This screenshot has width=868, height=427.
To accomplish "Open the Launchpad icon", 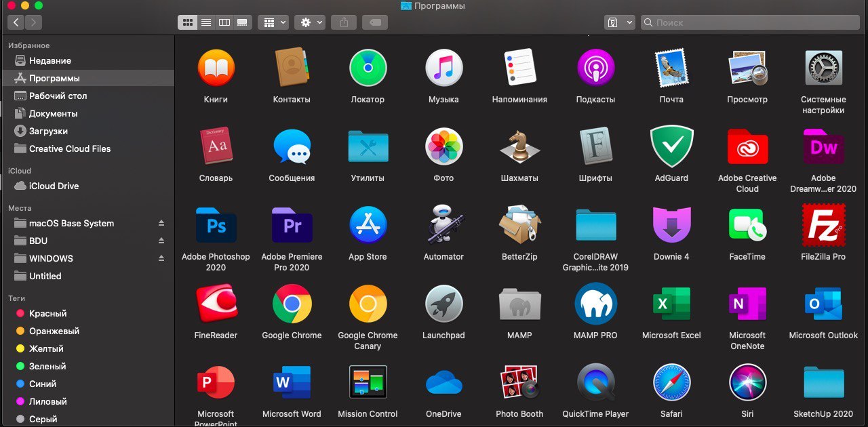I will pyautogui.click(x=443, y=304).
